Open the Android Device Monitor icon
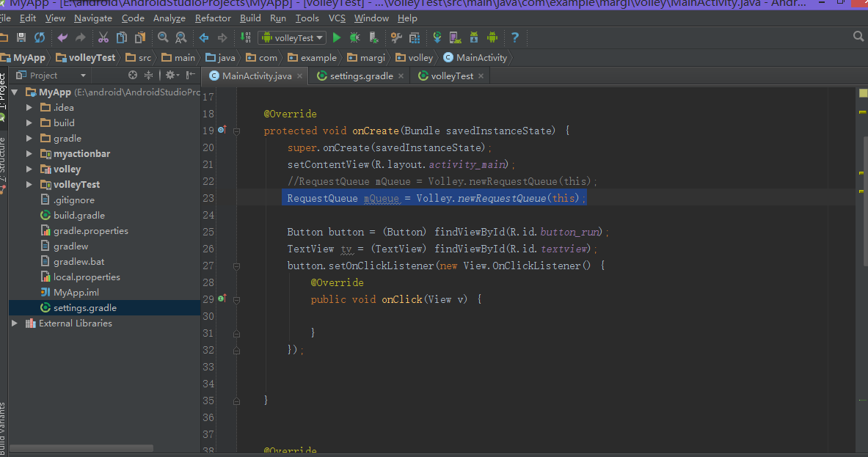 [492, 37]
